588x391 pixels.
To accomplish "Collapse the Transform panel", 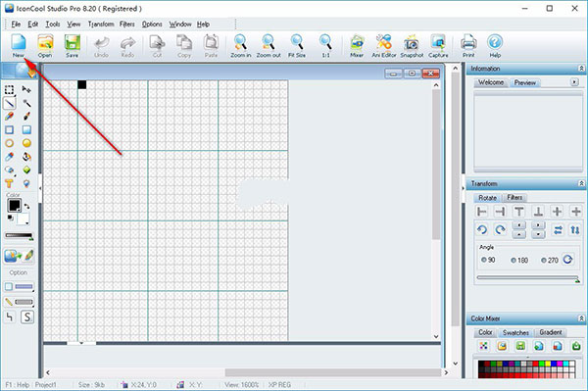I will point(581,183).
